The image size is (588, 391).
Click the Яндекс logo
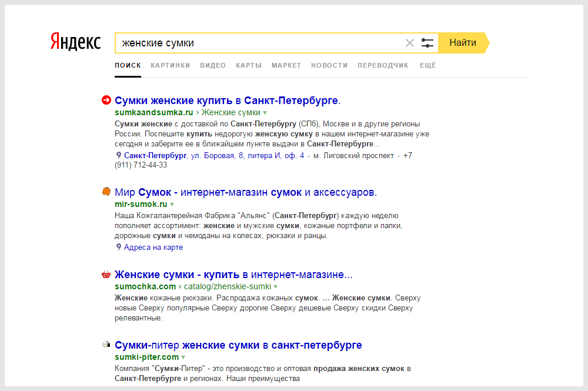[x=75, y=42]
